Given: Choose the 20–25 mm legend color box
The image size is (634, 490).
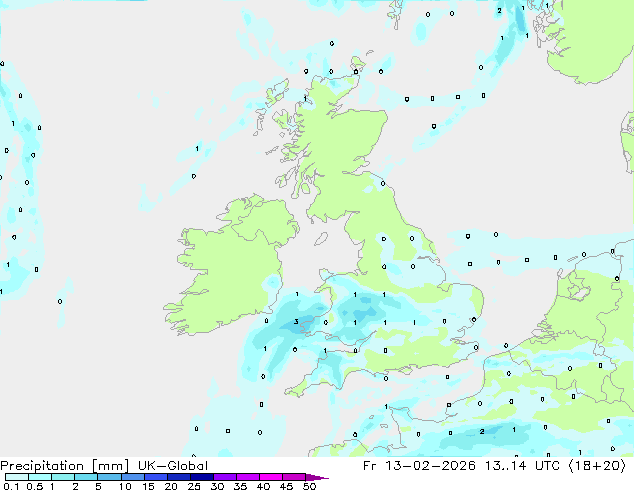Looking at the screenshot, I should [x=178, y=477].
